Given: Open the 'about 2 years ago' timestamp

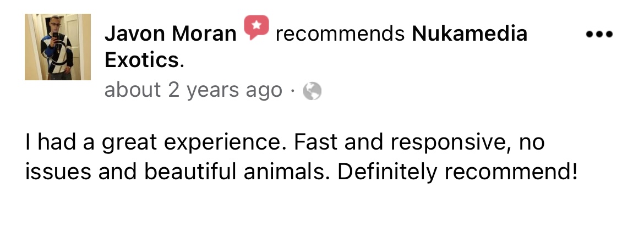Looking at the screenshot, I should click(x=193, y=91).
